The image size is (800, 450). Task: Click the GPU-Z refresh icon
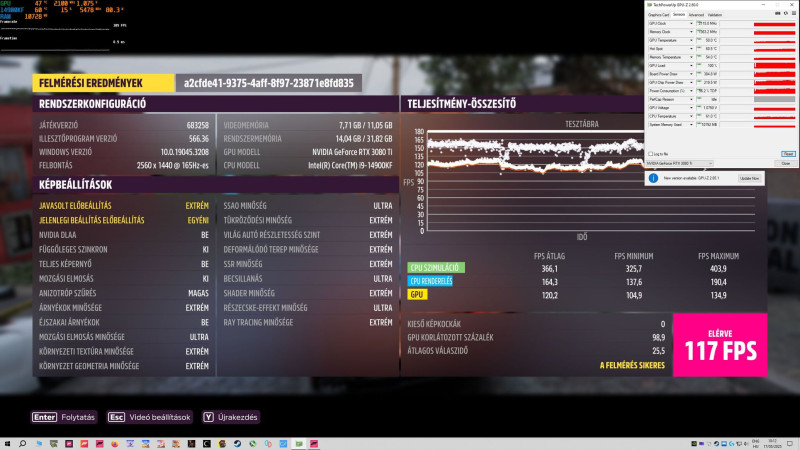pyautogui.click(x=786, y=14)
